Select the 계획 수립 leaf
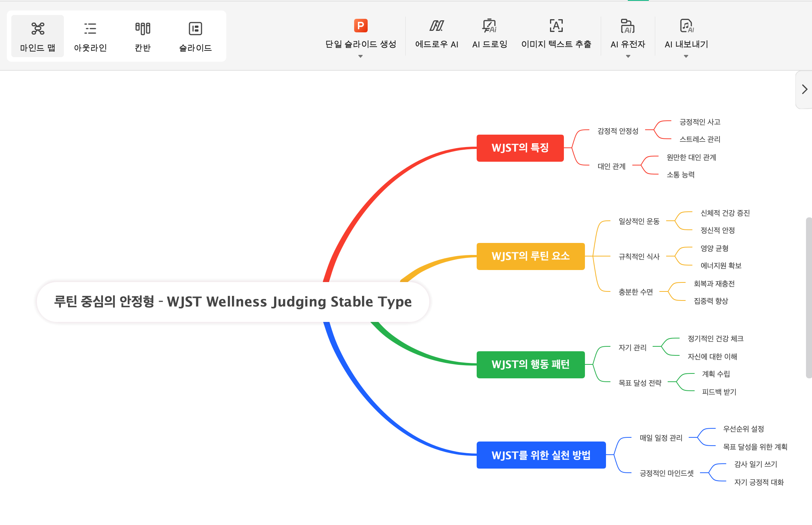Viewport: 812px width, 525px height. [x=716, y=374]
